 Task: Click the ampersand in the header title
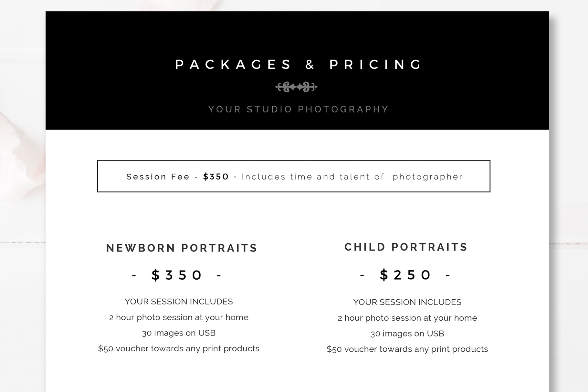point(310,65)
